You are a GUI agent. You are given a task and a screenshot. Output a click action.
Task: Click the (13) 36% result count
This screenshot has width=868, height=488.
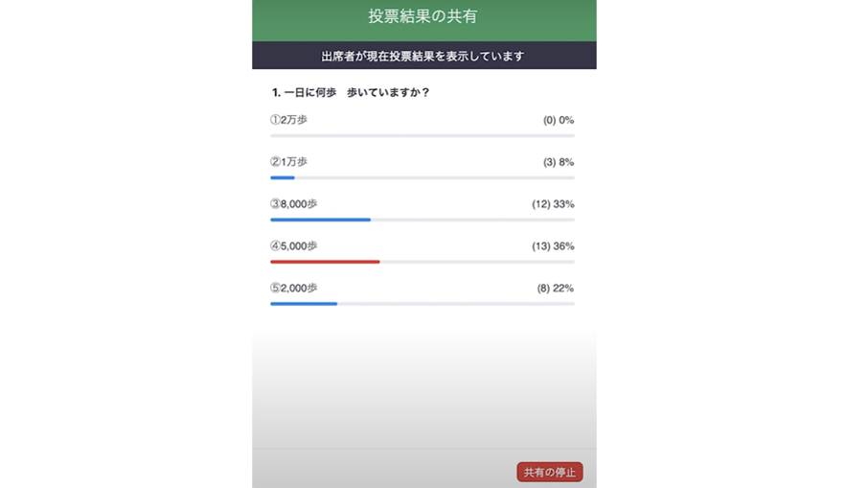(553, 246)
